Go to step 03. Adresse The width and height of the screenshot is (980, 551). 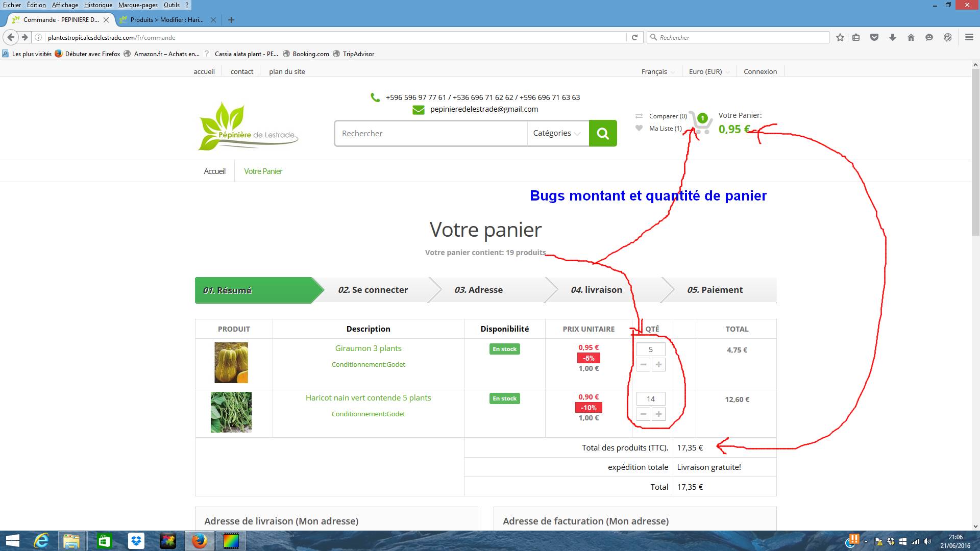coord(478,290)
